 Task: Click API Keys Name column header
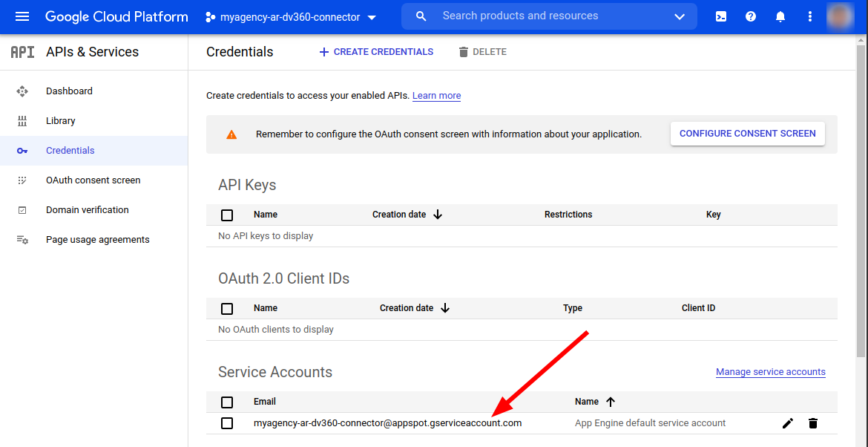265,215
